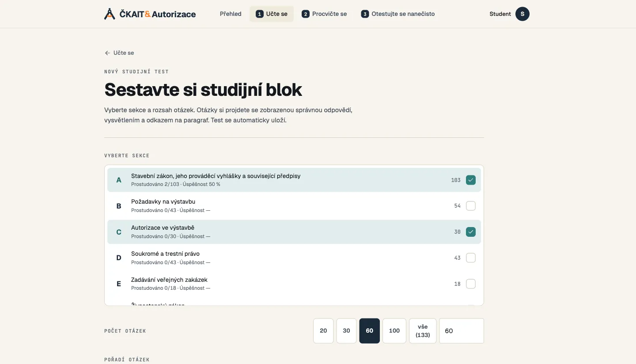Viewport: 636px width, 364px height.
Task: Click the step 1 badge in navigation
Action: click(x=260, y=14)
